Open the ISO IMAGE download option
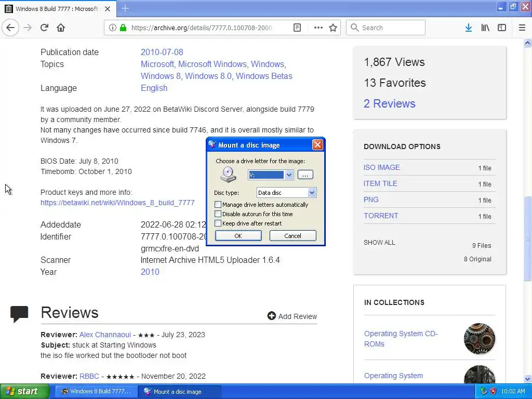Image resolution: width=532 pixels, height=399 pixels. click(382, 168)
